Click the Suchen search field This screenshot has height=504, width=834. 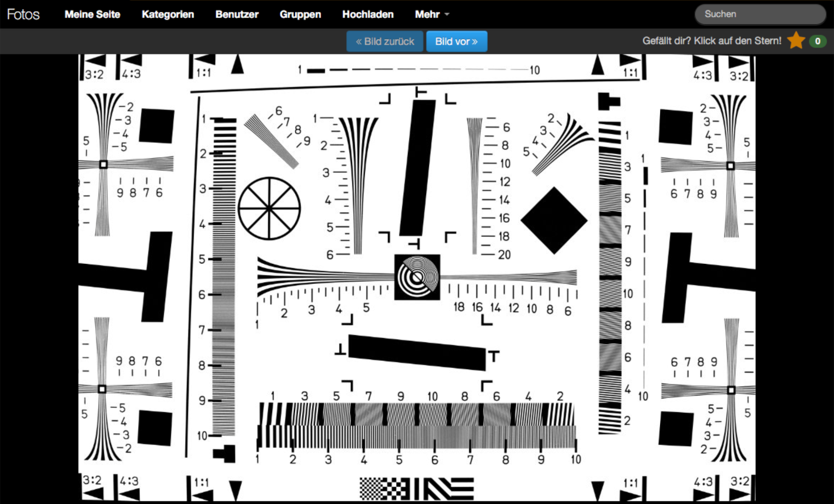click(x=760, y=14)
